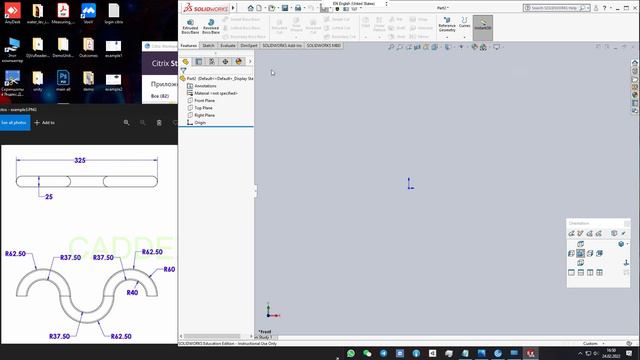The image size is (640, 360).
Task: Select the Top view cube in Orientation
Action: pos(580,244)
